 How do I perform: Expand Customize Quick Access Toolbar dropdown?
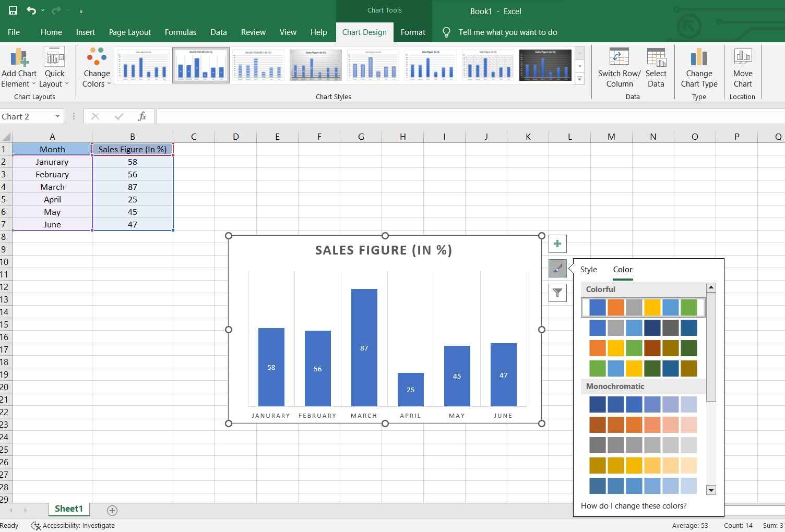(x=81, y=11)
